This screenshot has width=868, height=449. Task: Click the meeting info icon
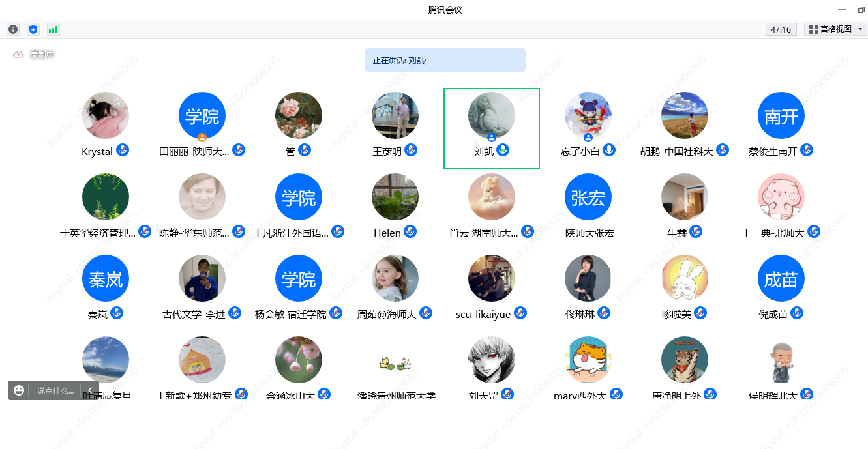pyautogui.click(x=13, y=29)
